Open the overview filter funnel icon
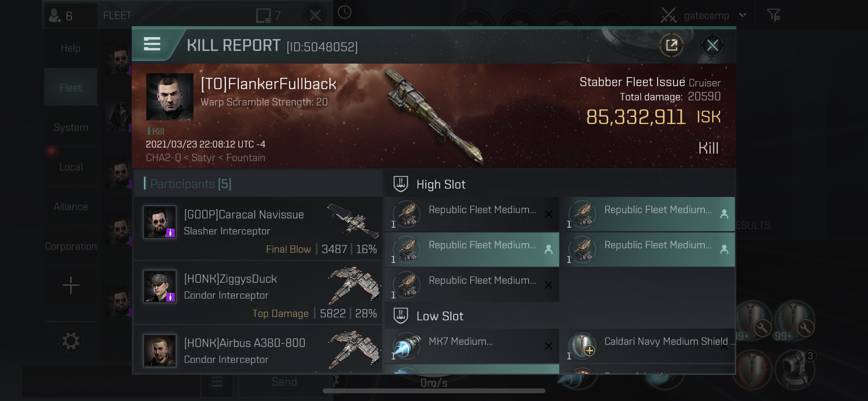 (x=773, y=15)
